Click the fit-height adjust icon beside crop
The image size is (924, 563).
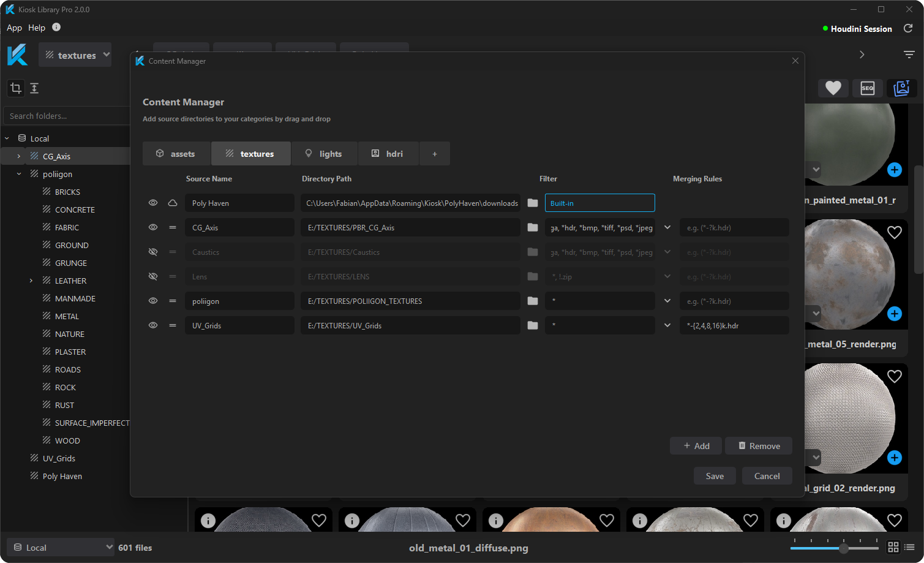34,88
